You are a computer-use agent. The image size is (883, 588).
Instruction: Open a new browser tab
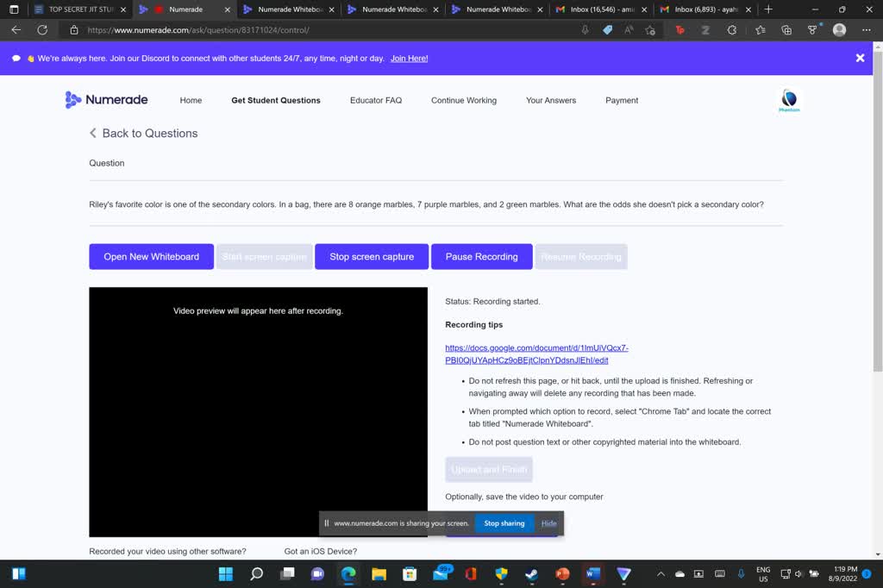point(768,9)
